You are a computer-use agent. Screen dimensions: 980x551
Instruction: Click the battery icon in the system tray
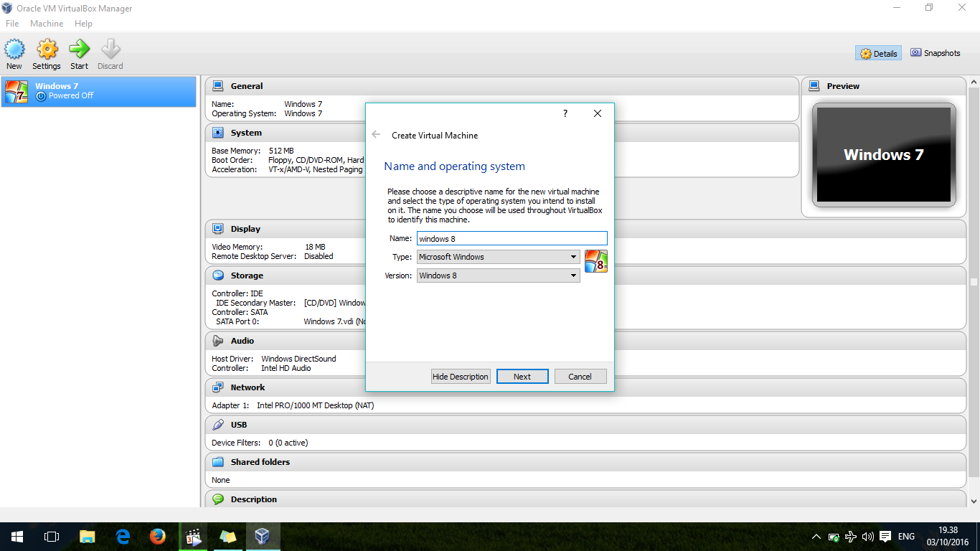point(834,537)
